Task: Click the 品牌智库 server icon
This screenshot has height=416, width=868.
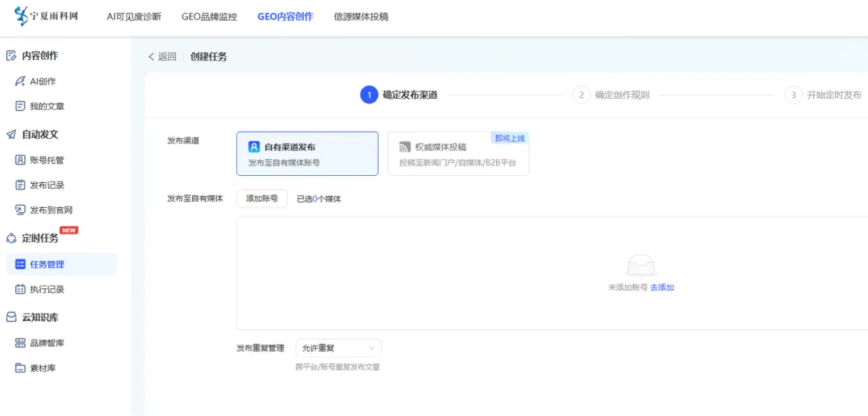Action: pos(20,343)
